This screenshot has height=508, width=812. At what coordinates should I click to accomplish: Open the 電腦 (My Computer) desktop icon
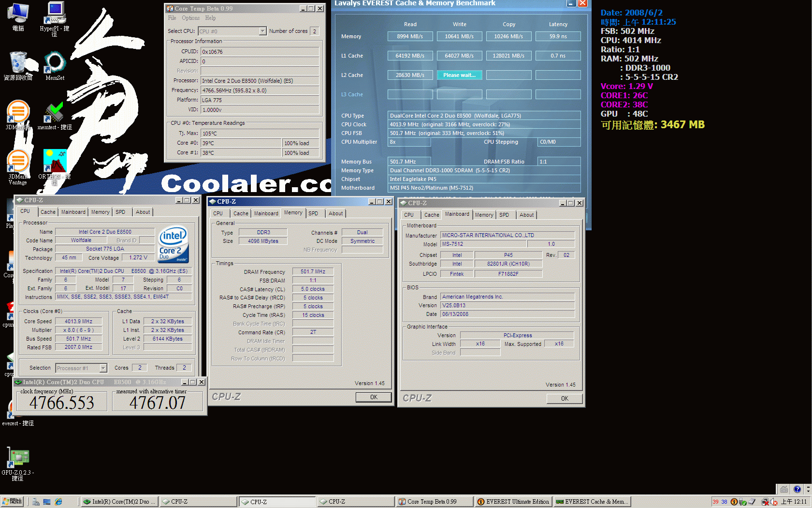[x=18, y=16]
